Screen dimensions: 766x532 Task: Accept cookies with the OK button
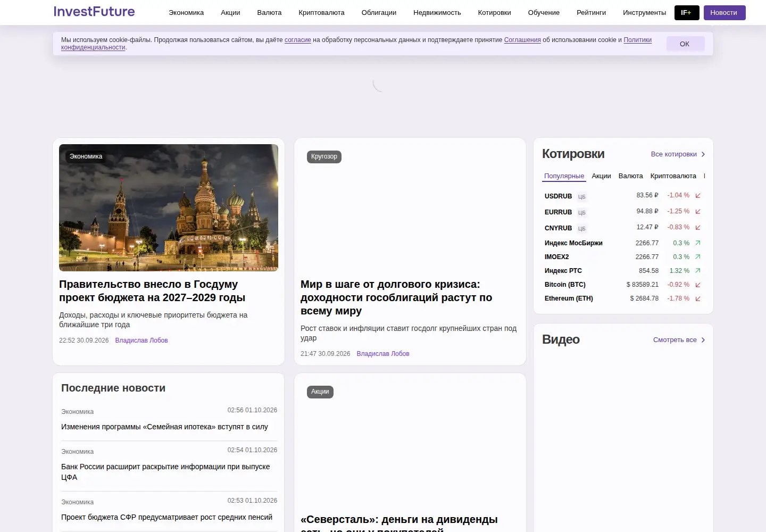(x=685, y=44)
